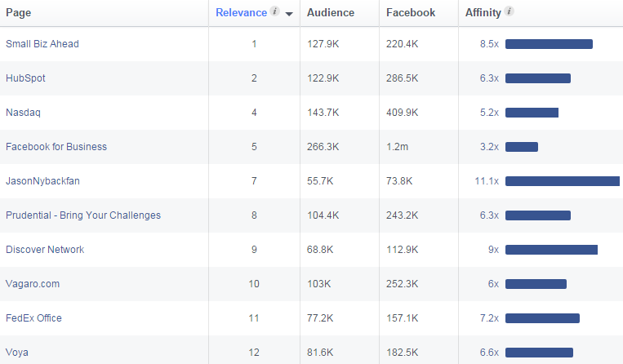The width and height of the screenshot is (623, 364).
Task: Select audience value 266.3K
Action: pos(323,147)
